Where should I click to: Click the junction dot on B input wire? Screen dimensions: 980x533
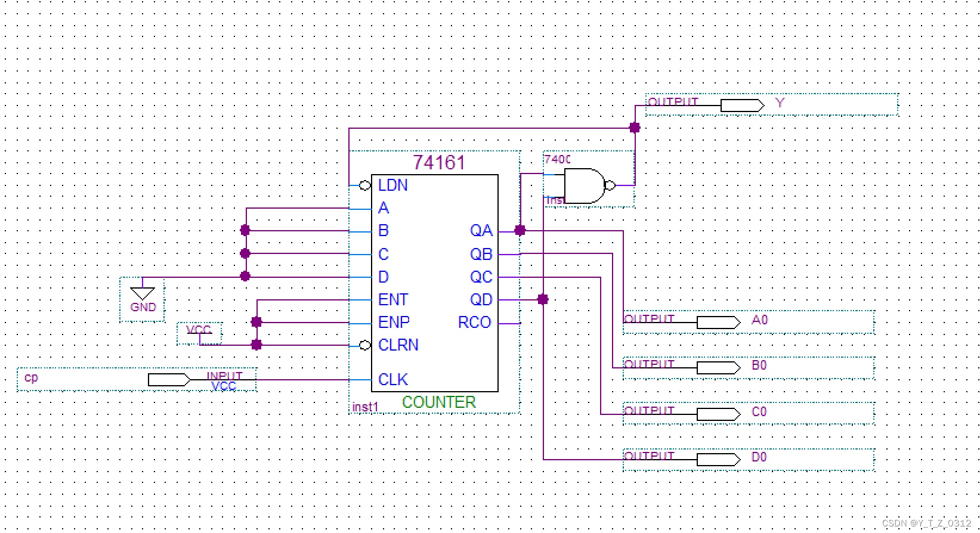click(x=245, y=230)
